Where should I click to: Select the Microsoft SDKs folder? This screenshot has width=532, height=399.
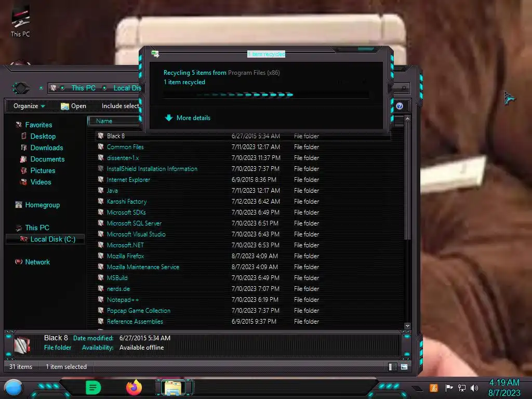coord(126,212)
